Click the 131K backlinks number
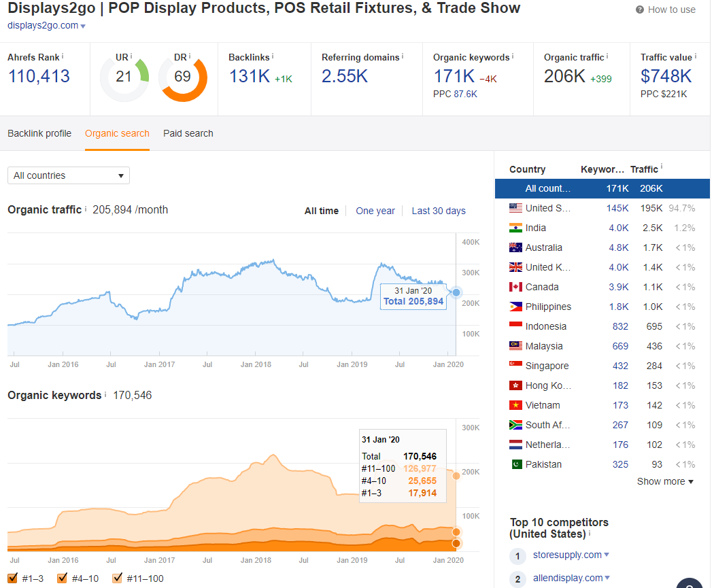 coord(250,76)
